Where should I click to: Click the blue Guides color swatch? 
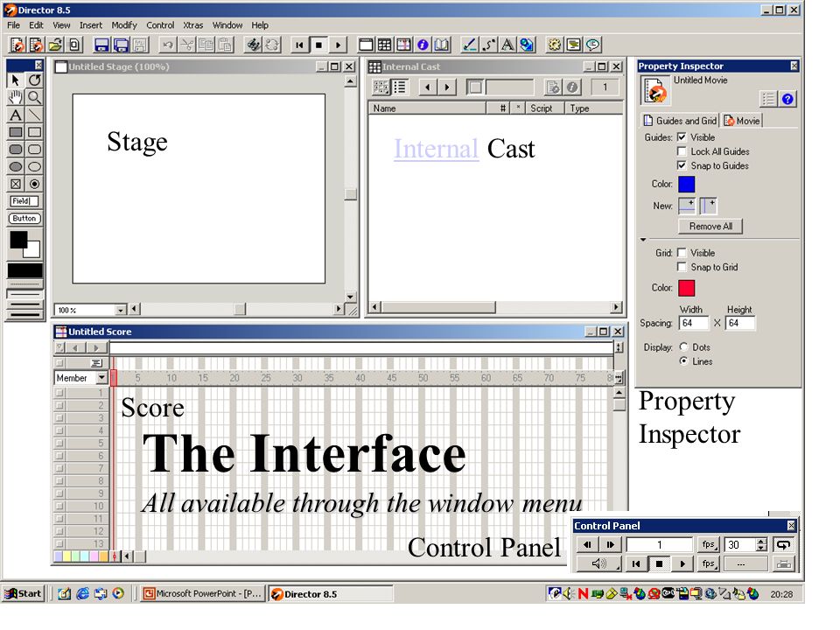point(686,185)
